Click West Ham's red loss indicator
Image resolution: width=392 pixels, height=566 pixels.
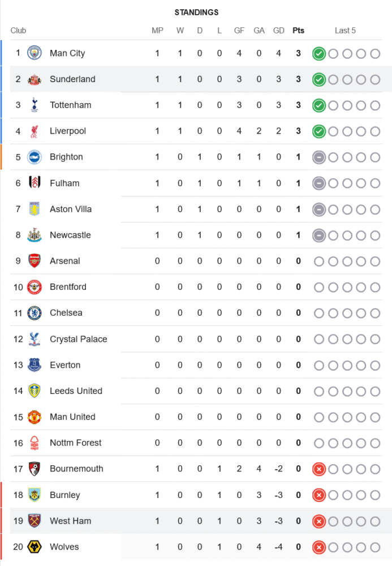(318, 521)
